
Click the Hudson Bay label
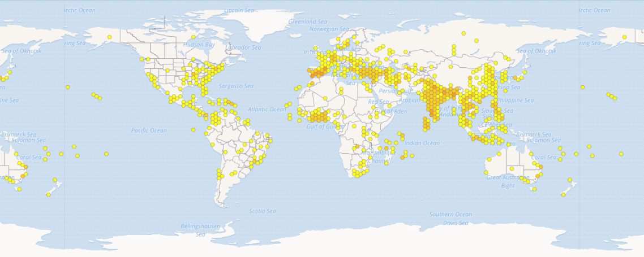coord(199,45)
